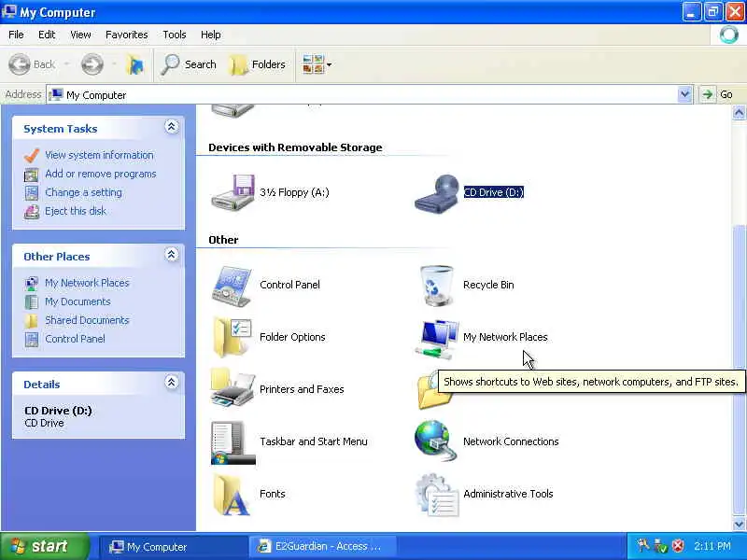The width and height of the screenshot is (747, 560).
Task: Toggle the Folders pane button
Action: coord(258,64)
